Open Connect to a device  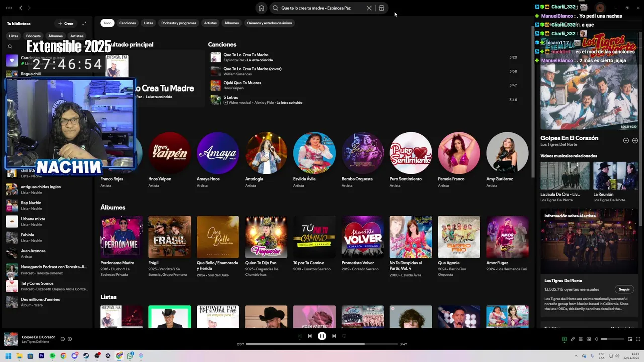(x=589, y=339)
